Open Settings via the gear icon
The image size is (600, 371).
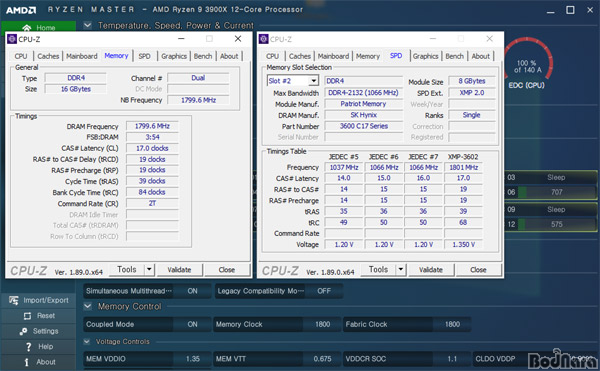pos(23,331)
